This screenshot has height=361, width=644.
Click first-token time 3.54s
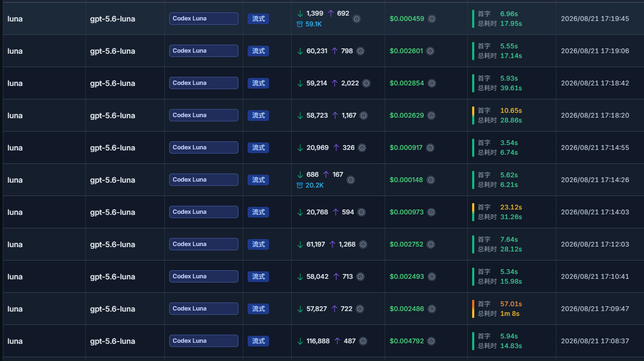tap(509, 143)
